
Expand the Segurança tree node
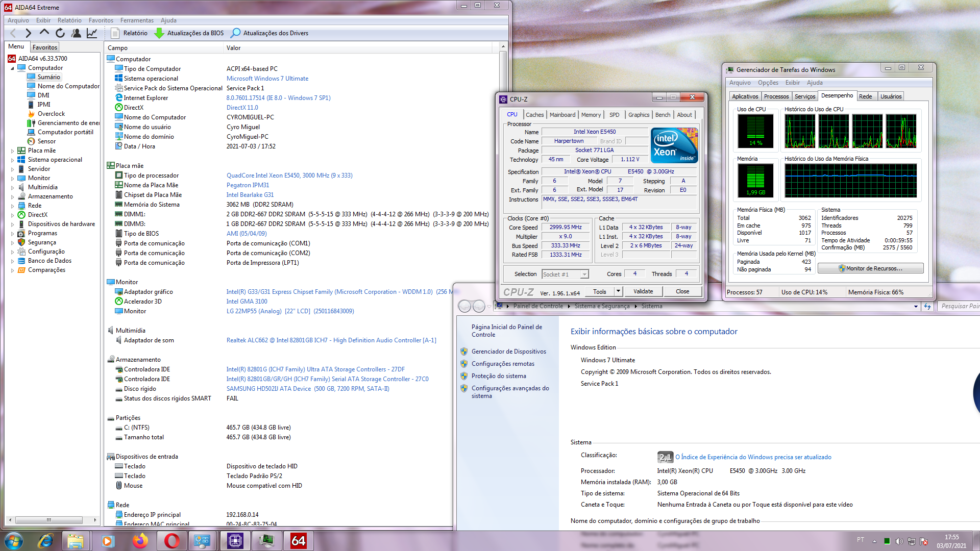click(12, 242)
